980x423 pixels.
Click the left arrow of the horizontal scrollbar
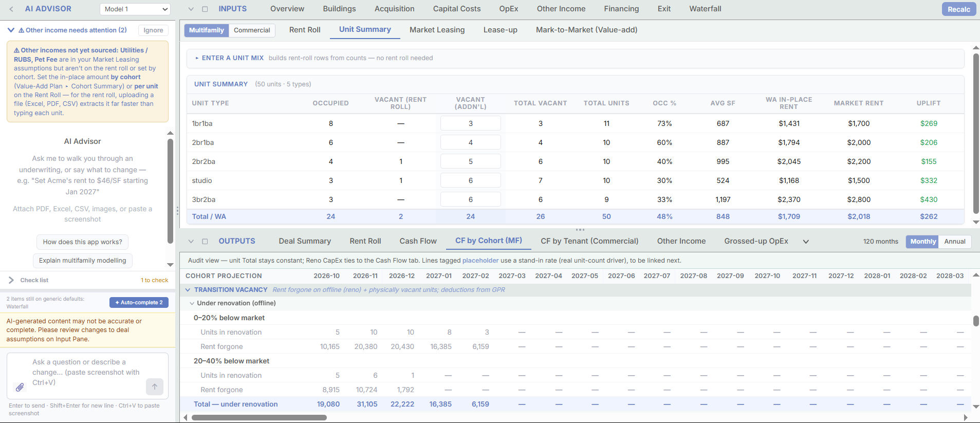coord(186,418)
